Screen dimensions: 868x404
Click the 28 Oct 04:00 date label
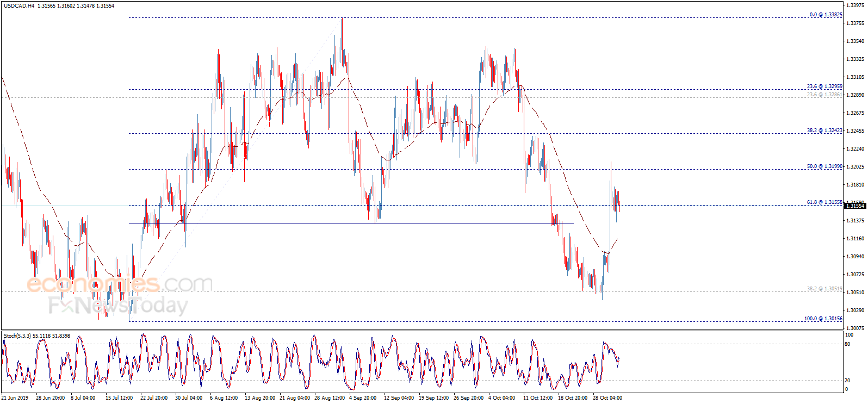point(607,398)
